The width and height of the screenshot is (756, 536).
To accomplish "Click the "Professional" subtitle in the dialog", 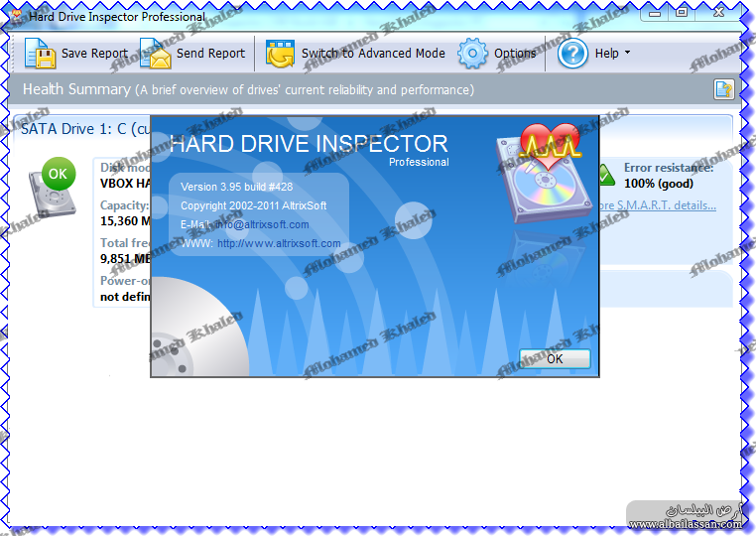I will (x=419, y=162).
